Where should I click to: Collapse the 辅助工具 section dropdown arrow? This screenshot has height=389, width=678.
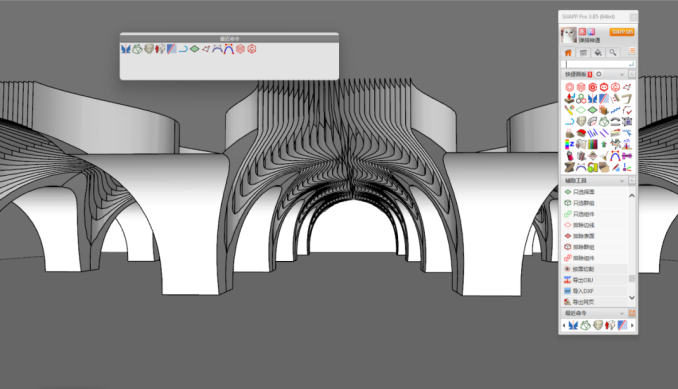click(622, 181)
